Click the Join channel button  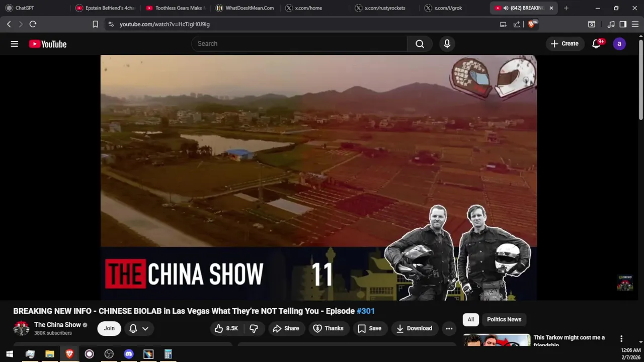109,328
